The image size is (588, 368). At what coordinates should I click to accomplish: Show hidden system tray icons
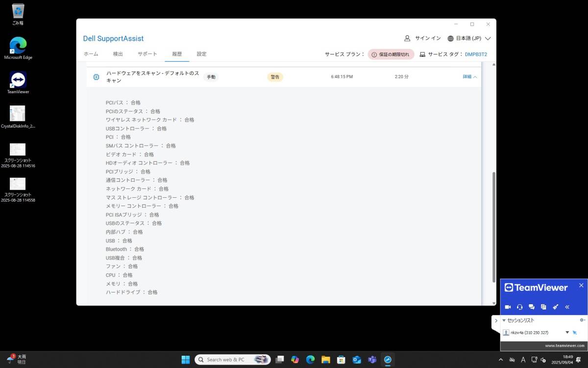[x=501, y=360]
